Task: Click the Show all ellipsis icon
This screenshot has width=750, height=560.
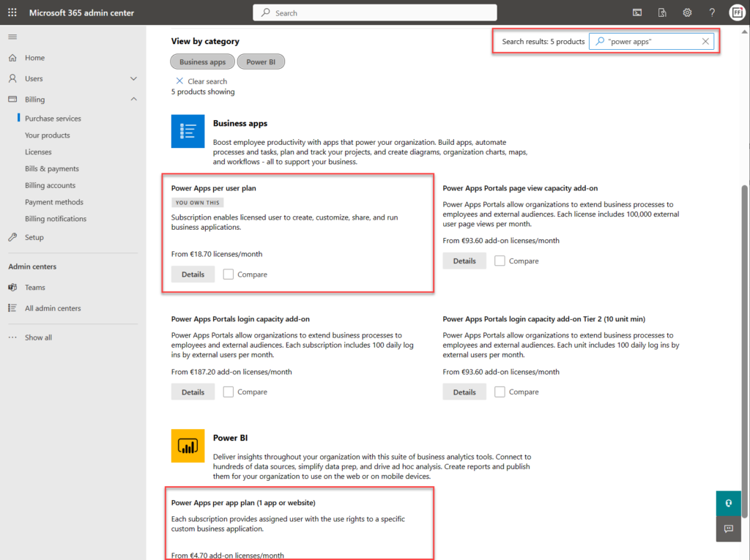Action: coord(12,337)
